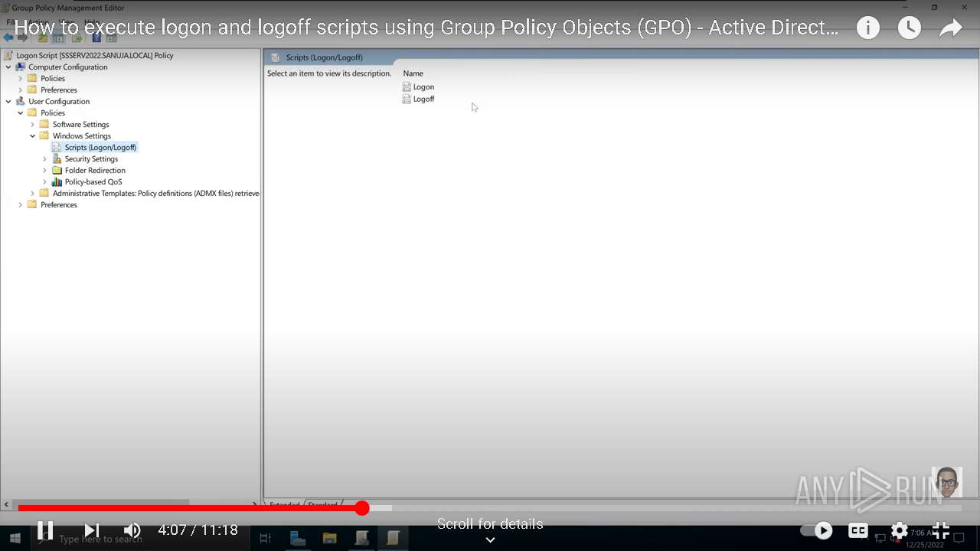
Task: Click the Export list toolbar icon
Action: click(x=77, y=37)
